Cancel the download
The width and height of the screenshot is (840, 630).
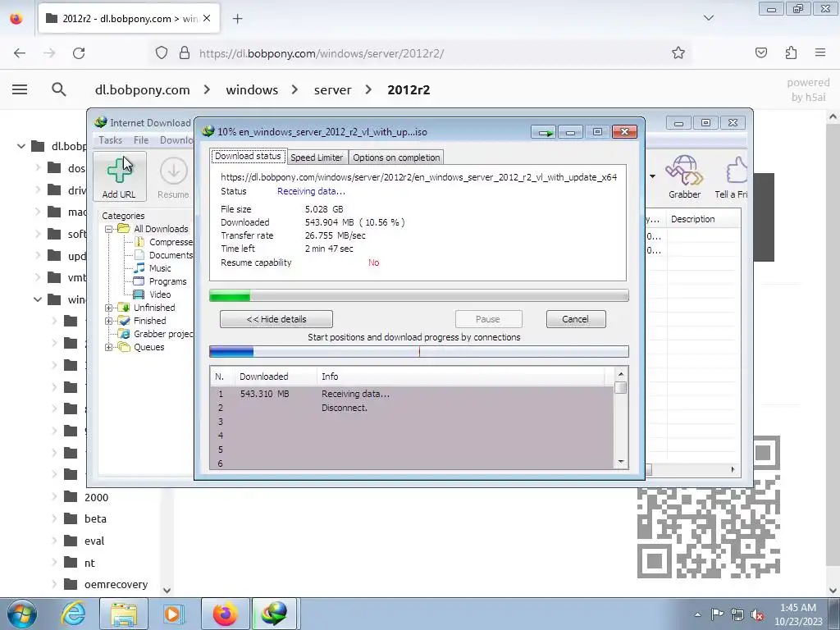[x=576, y=319]
